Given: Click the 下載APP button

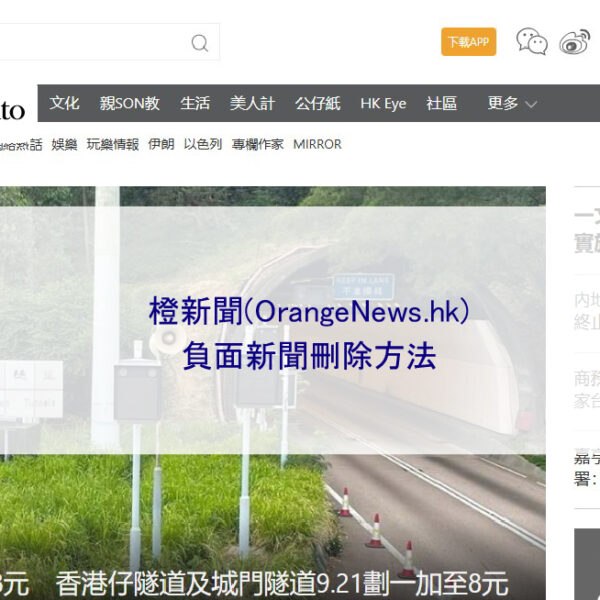Looking at the screenshot, I should 468,42.
